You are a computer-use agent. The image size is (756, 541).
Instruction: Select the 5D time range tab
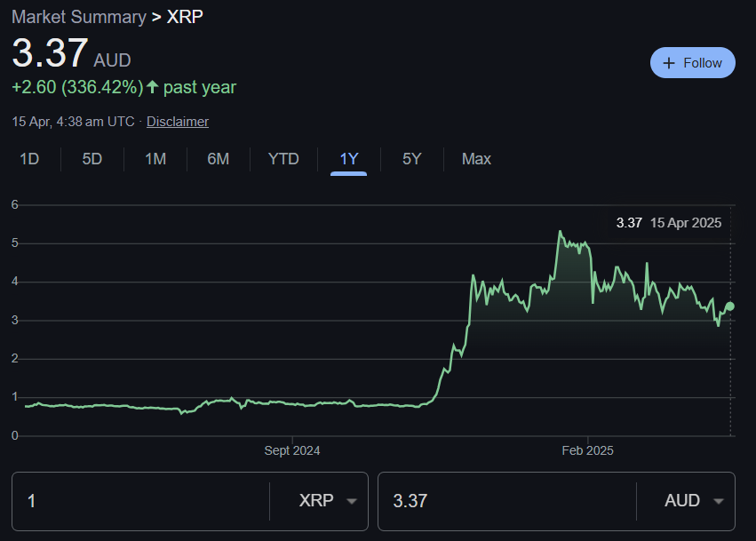(92, 159)
